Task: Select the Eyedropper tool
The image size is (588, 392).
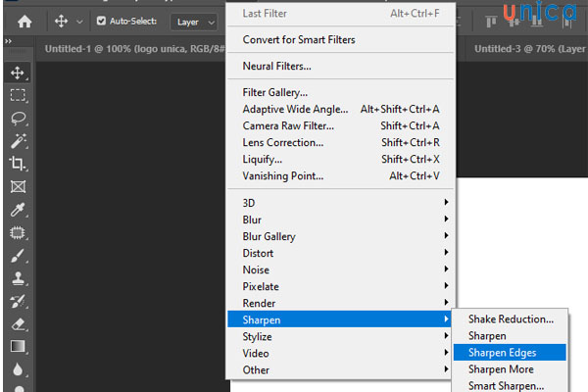Action: click(18, 210)
